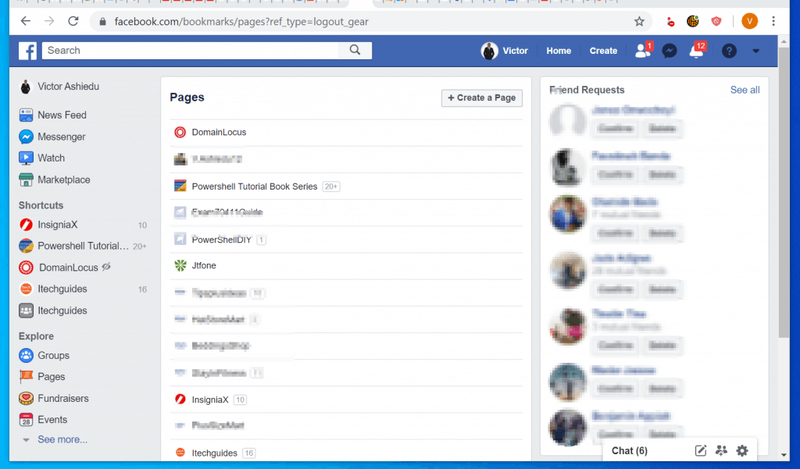800x469 pixels.
Task: Click the Create a Page button
Action: tap(482, 97)
